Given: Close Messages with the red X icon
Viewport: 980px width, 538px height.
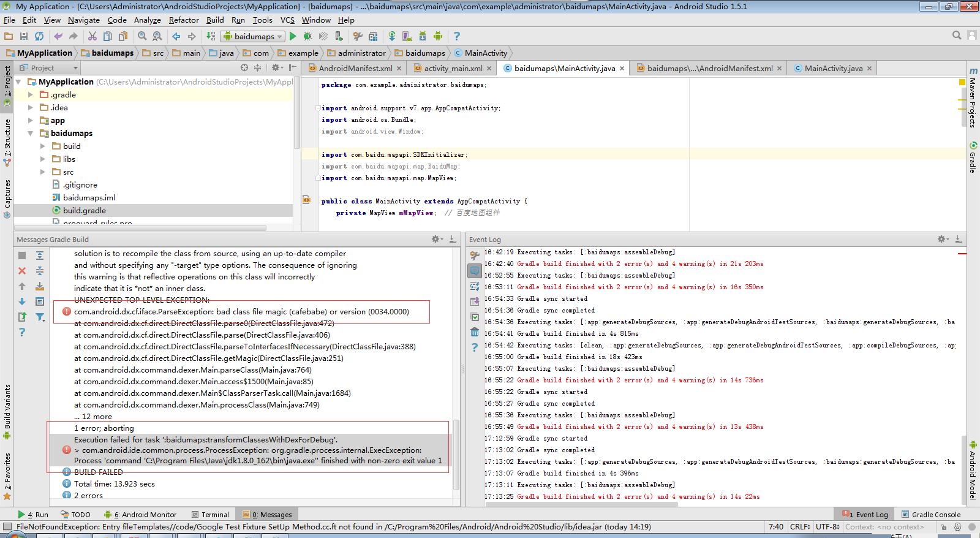Looking at the screenshot, I should (22, 270).
